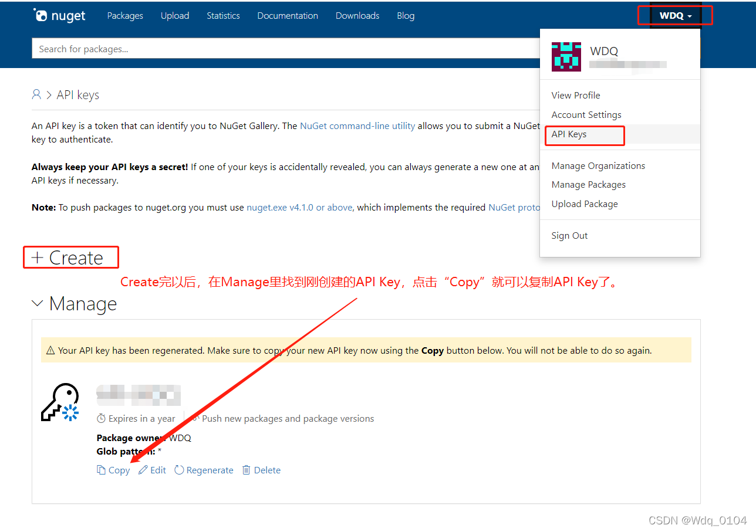Click the API key icon
This screenshot has height=532, width=756.
tap(60, 402)
